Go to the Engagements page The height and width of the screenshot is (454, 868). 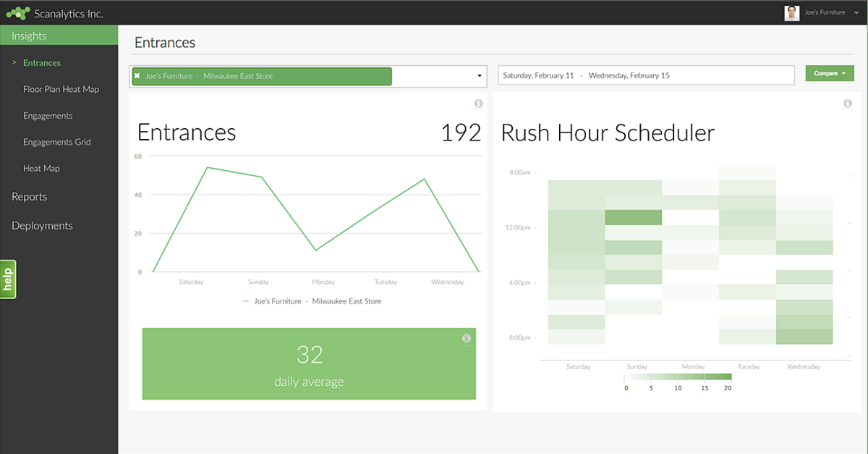point(48,116)
